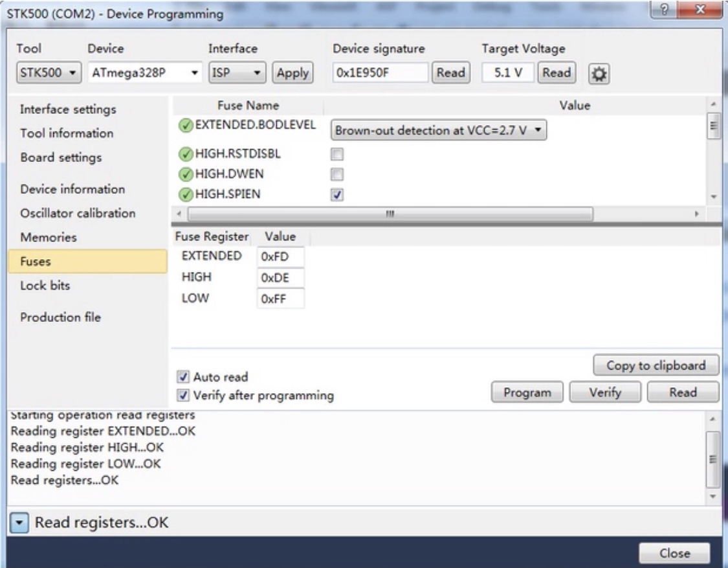This screenshot has width=728, height=568.
Task: Click the output log scroll up arrow
Action: [712, 419]
